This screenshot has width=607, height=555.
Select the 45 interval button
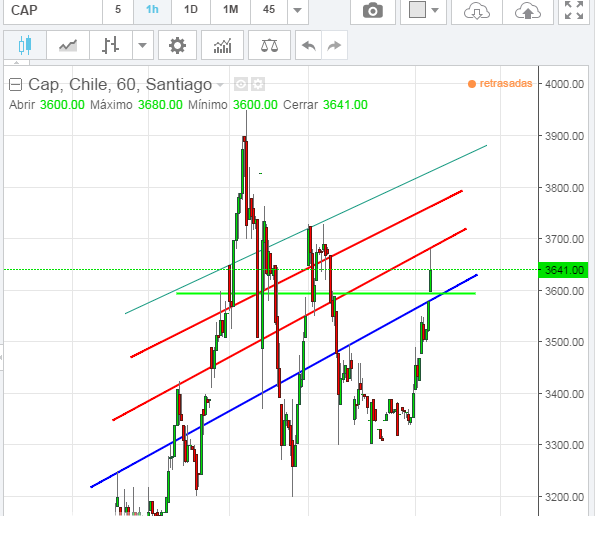269,10
